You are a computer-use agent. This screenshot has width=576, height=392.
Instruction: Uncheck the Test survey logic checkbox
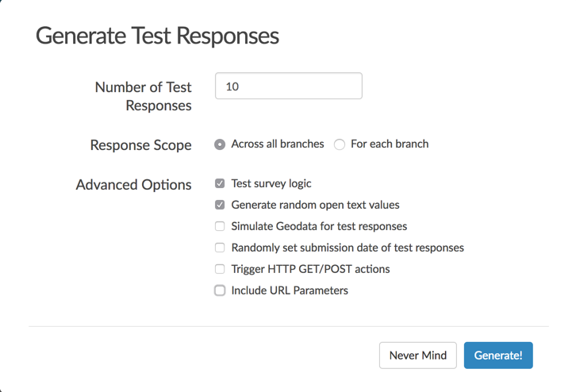[220, 183]
